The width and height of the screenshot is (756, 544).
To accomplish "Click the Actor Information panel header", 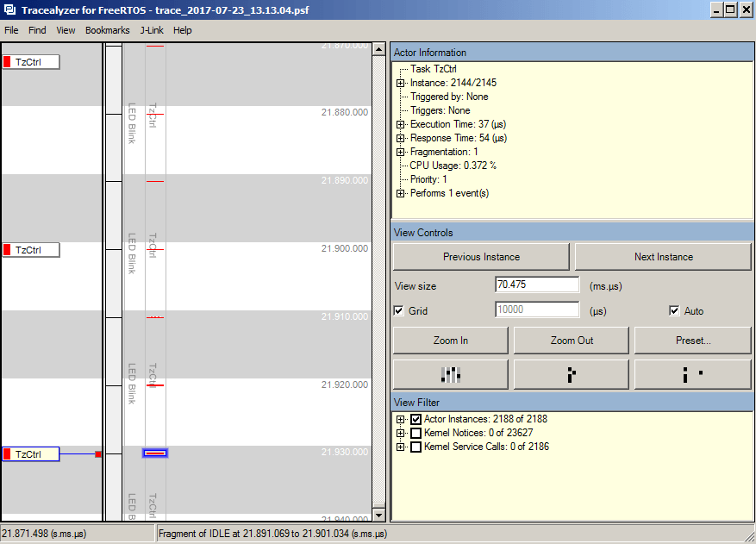I will tap(572, 53).
